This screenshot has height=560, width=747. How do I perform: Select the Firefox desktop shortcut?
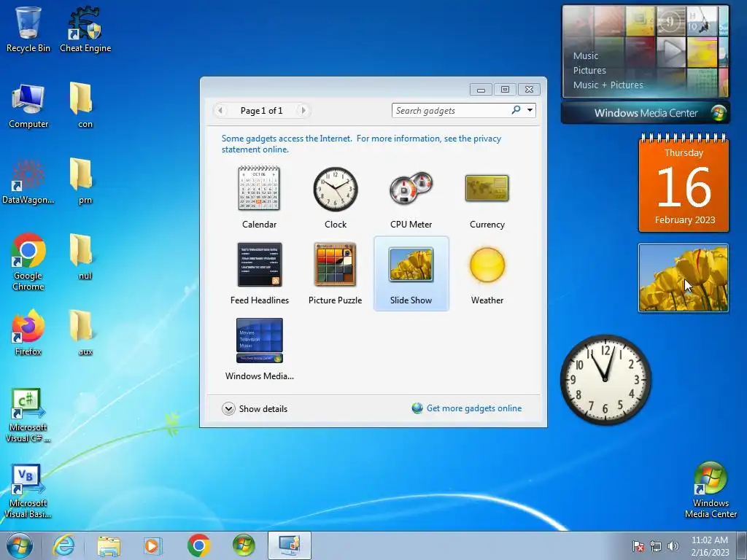coord(28,332)
